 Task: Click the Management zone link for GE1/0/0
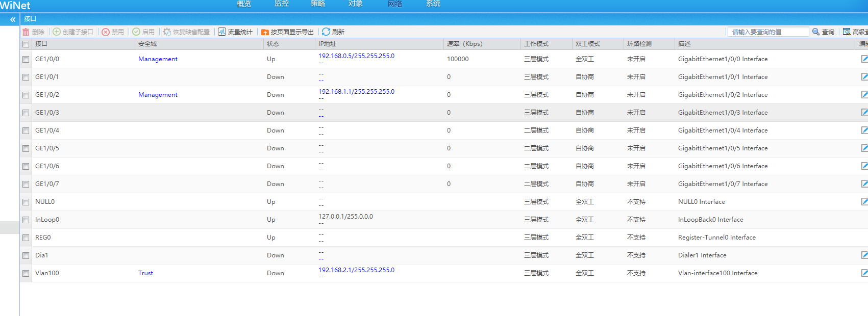pos(158,59)
